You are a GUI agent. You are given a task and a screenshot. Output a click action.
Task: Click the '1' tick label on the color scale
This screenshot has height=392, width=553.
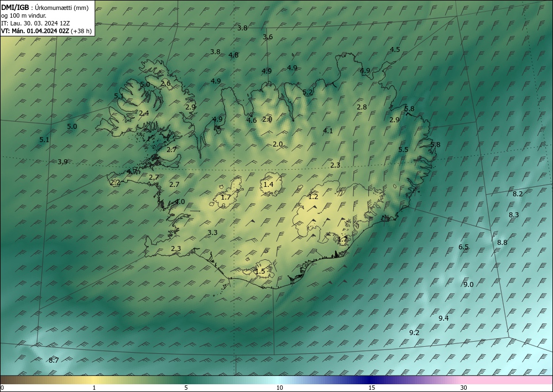[94, 388]
